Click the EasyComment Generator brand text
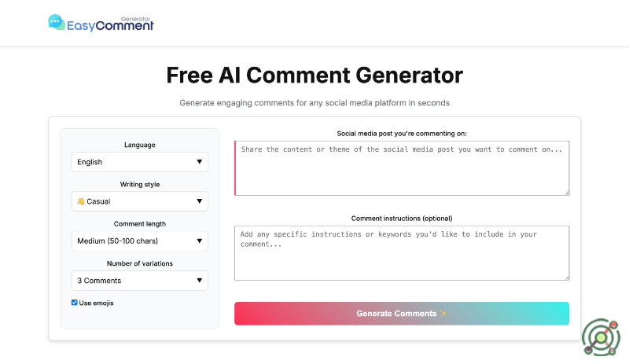Image resolution: width=629 pixels, height=364 pixels. (x=112, y=24)
